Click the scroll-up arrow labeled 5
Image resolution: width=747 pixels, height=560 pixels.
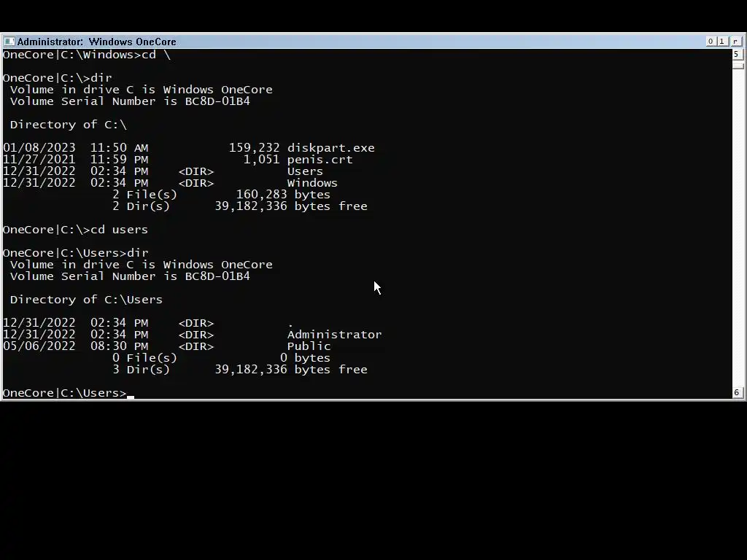[x=737, y=54]
